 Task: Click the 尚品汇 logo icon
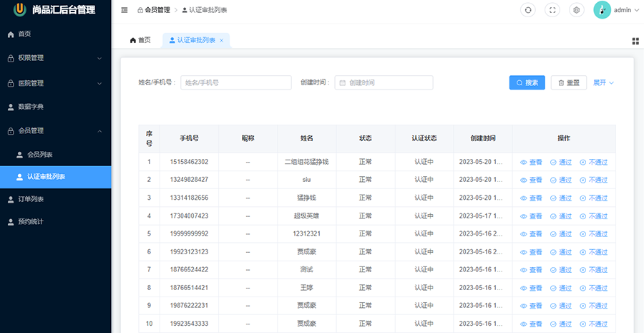tap(20, 9)
